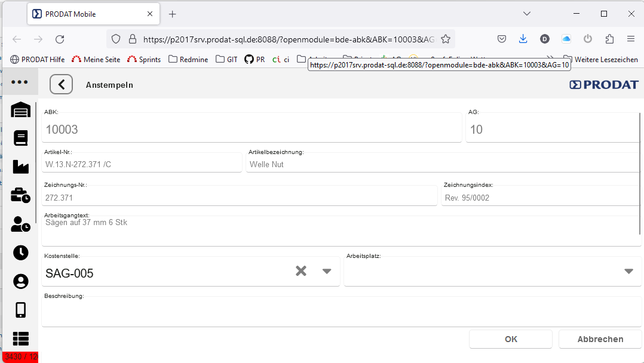The image size is (644, 363).
Task: Open the Arbeitsplatz dropdown list
Action: pos(628,271)
